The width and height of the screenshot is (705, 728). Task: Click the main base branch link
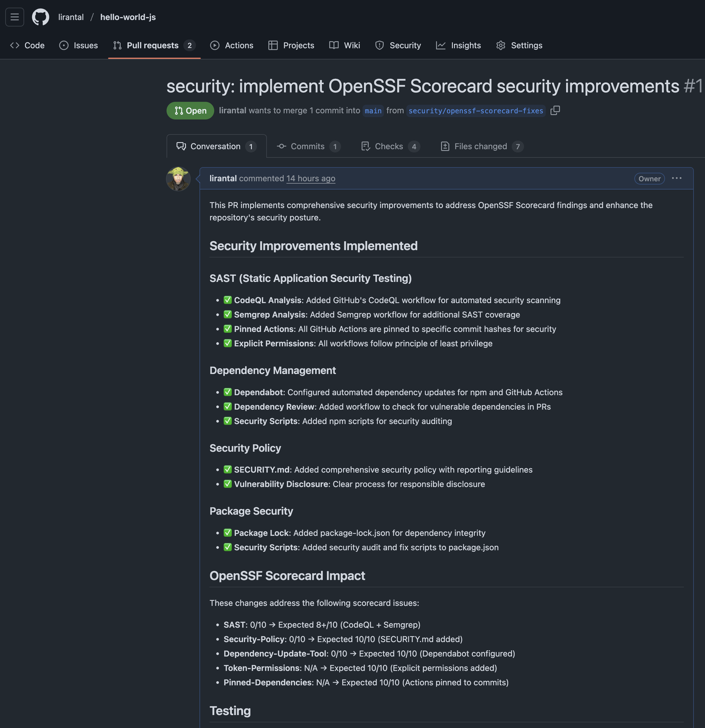coord(373,111)
